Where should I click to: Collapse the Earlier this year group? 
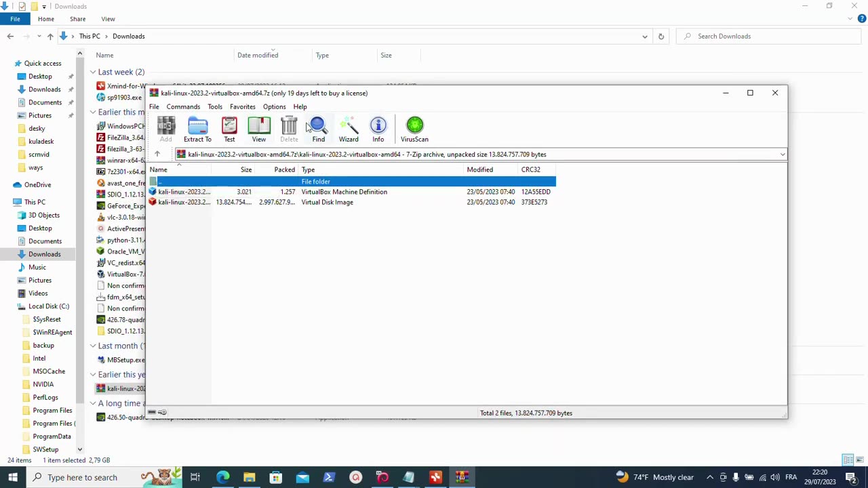pos(93,374)
